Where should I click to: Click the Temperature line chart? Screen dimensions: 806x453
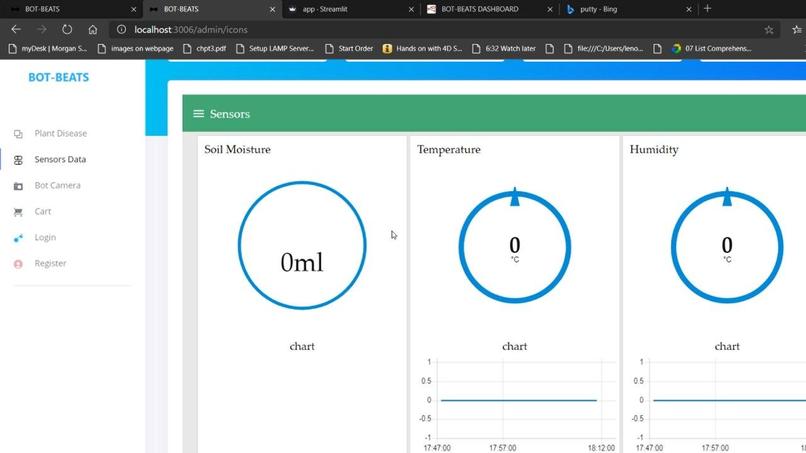tap(519, 405)
